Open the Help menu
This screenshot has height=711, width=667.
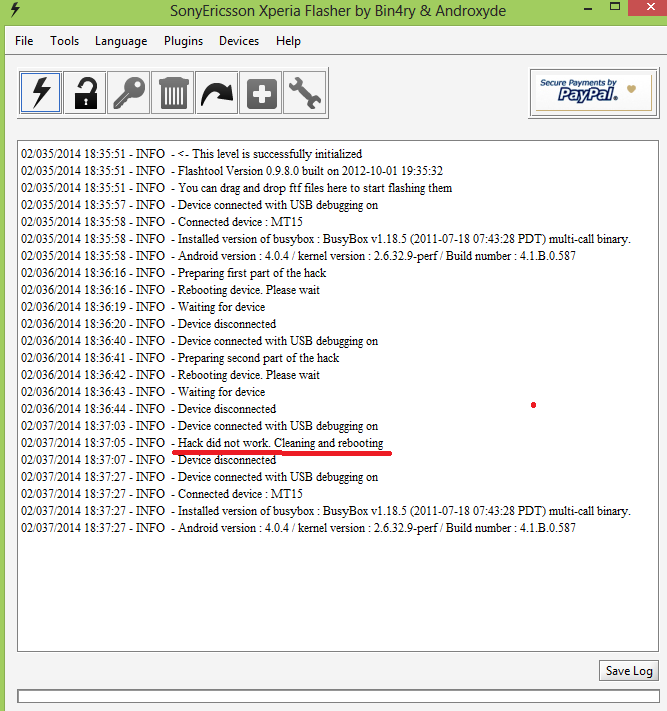click(288, 41)
